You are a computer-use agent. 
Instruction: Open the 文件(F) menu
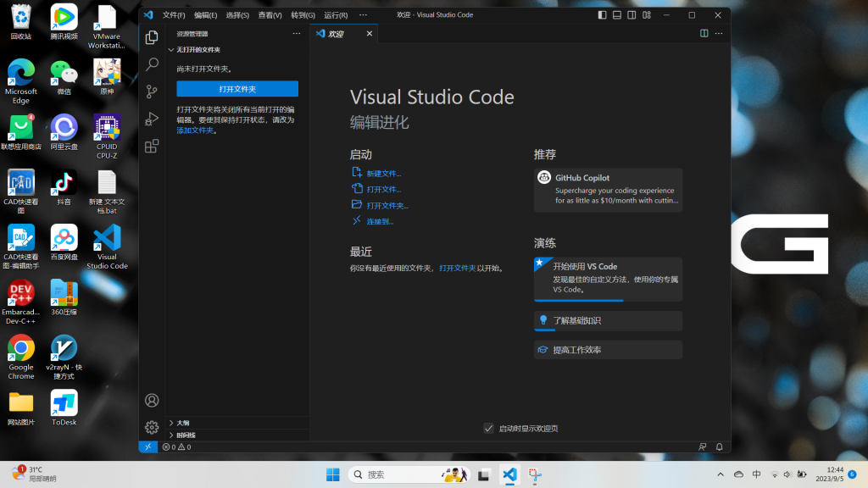(174, 15)
